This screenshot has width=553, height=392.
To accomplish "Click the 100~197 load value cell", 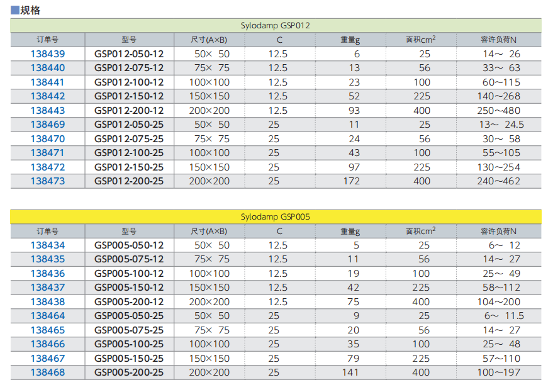I will click(498, 372).
